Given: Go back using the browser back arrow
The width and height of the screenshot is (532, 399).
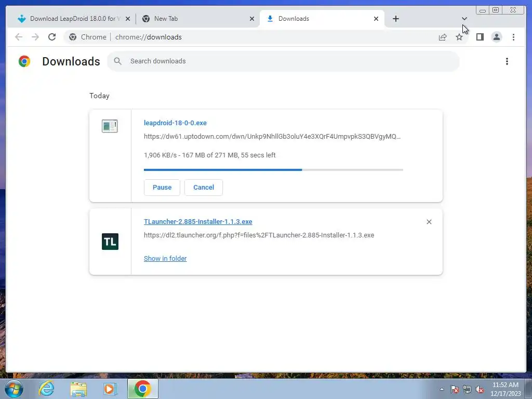Looking at the screenshot, I should pyautogui.click(x=19, y=37).
